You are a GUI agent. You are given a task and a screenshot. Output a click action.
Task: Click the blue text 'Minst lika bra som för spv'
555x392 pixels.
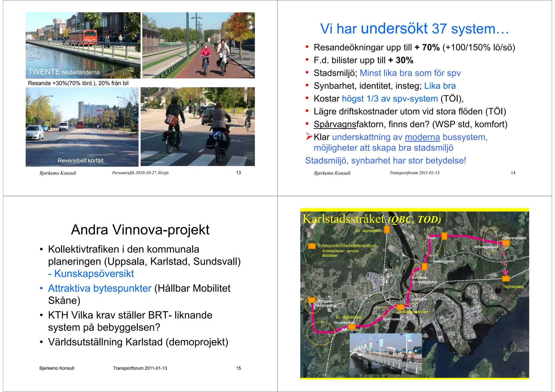pos(410,73)
